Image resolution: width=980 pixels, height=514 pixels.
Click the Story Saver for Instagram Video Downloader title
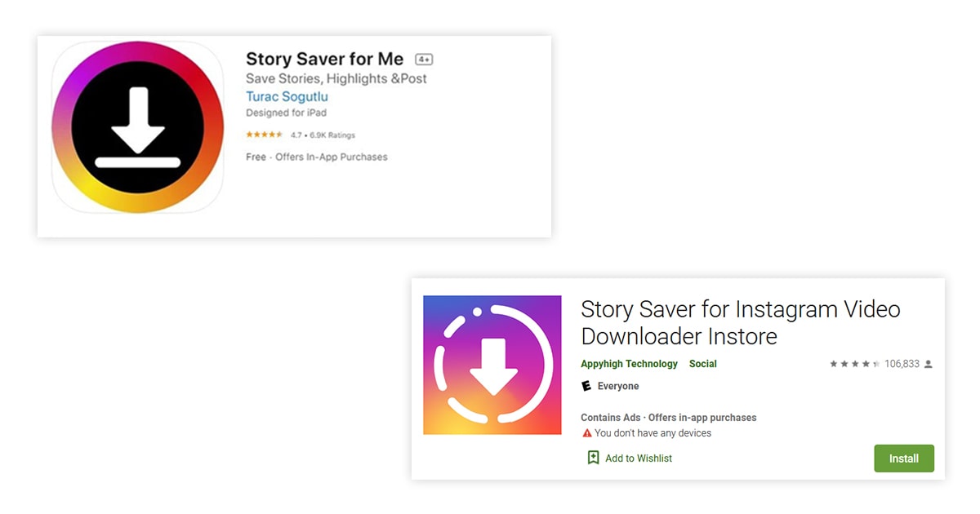tap(740, 322)
